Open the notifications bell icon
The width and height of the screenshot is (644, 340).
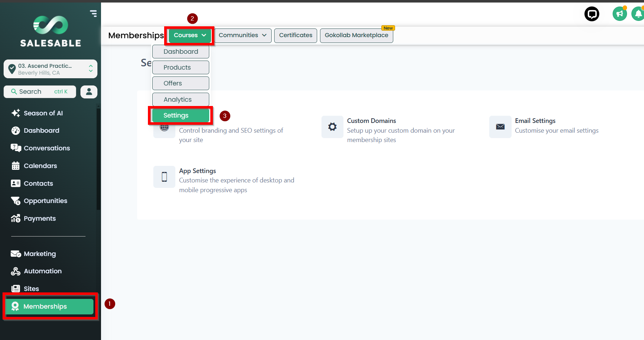coord(638,14)
